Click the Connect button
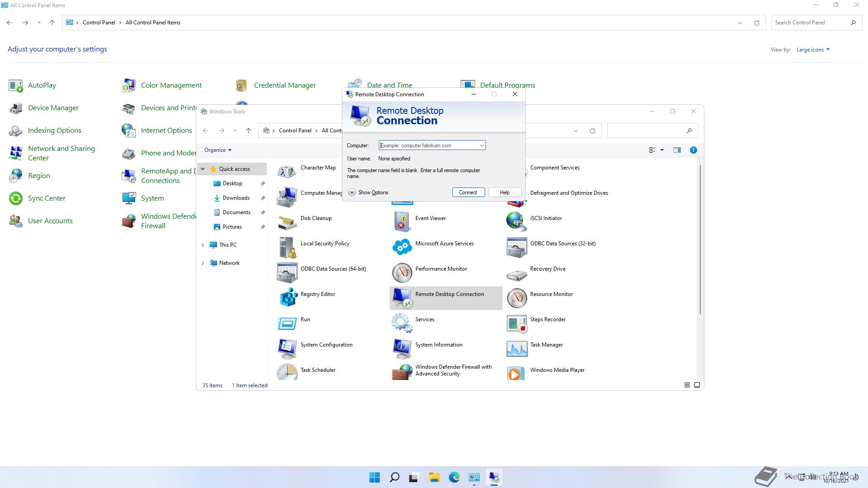868x488 pixels. click(468, 192)
